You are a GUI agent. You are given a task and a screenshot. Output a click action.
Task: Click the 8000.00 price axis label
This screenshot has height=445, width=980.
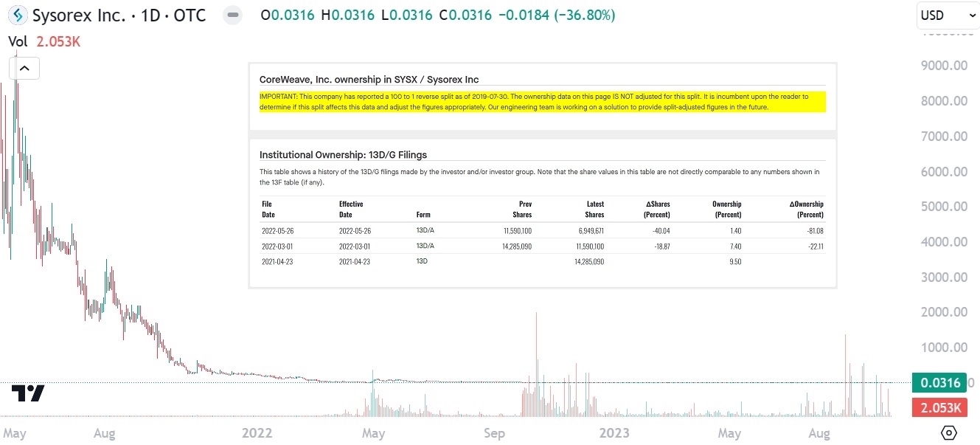point(945,100)
